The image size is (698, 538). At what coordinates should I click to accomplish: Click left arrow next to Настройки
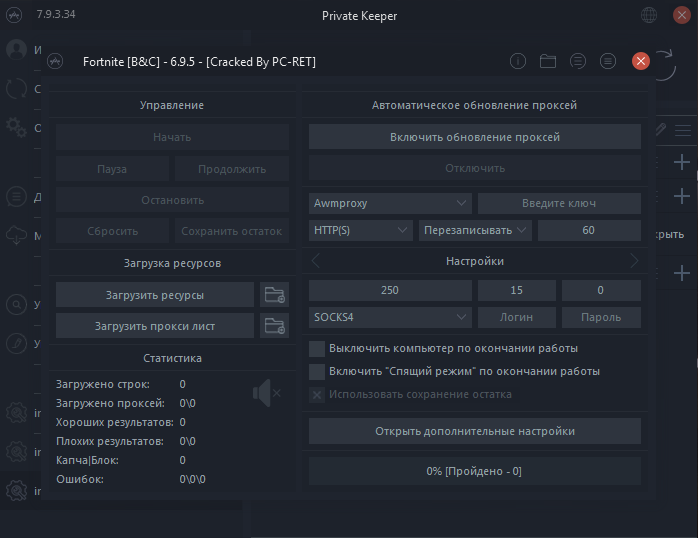point(316,261)
